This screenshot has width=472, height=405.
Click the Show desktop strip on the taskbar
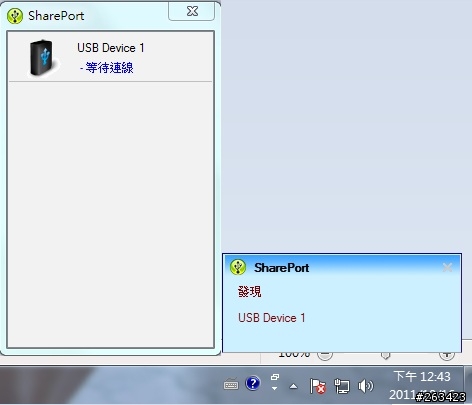tap(468, 385)
